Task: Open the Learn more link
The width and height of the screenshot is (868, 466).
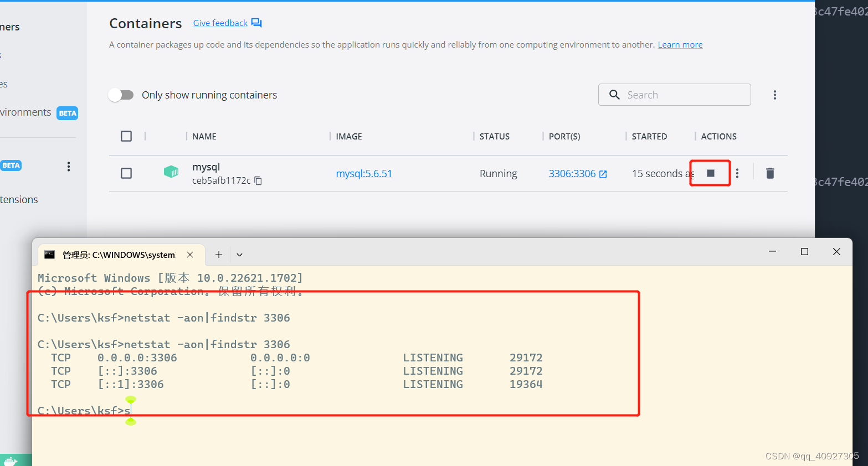Action: click(x=680, y=45)
